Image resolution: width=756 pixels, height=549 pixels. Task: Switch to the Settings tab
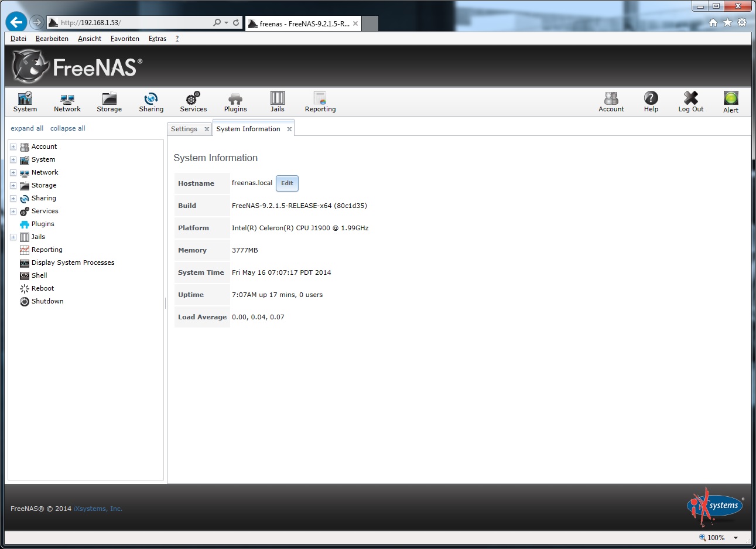point(184,129)
